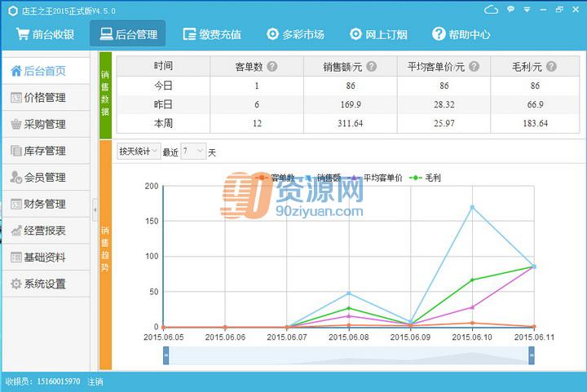Click the cloud sync icon in title bar

[x=491, y=10]
